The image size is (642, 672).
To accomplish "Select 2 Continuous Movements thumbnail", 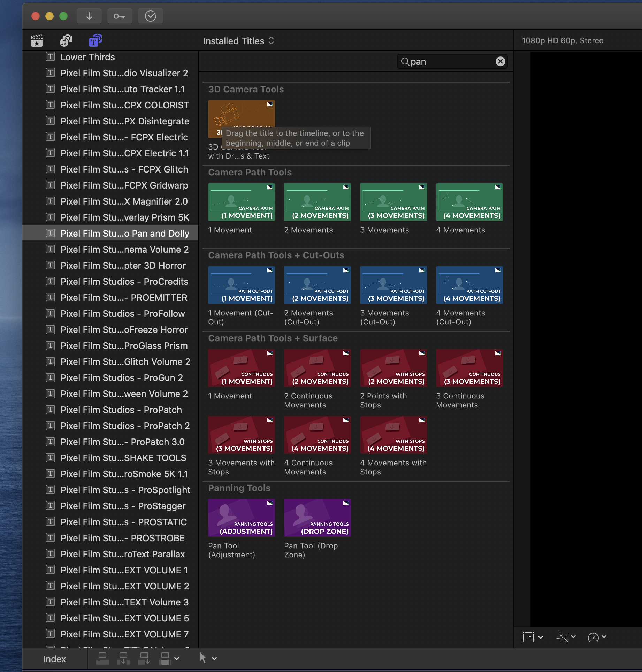I will pyautogui.click(x=318, y=368).
